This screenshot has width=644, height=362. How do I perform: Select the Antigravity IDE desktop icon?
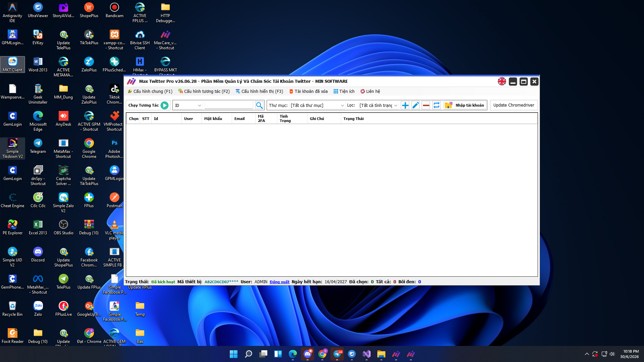click(x=12, y=12)
